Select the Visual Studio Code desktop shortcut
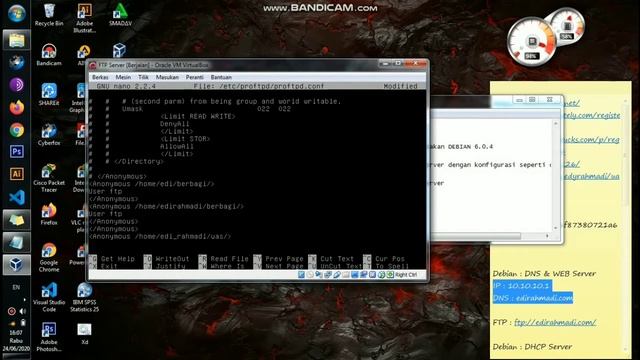The height and width of the screenshot is (360, 640). [x=49, y=297]
